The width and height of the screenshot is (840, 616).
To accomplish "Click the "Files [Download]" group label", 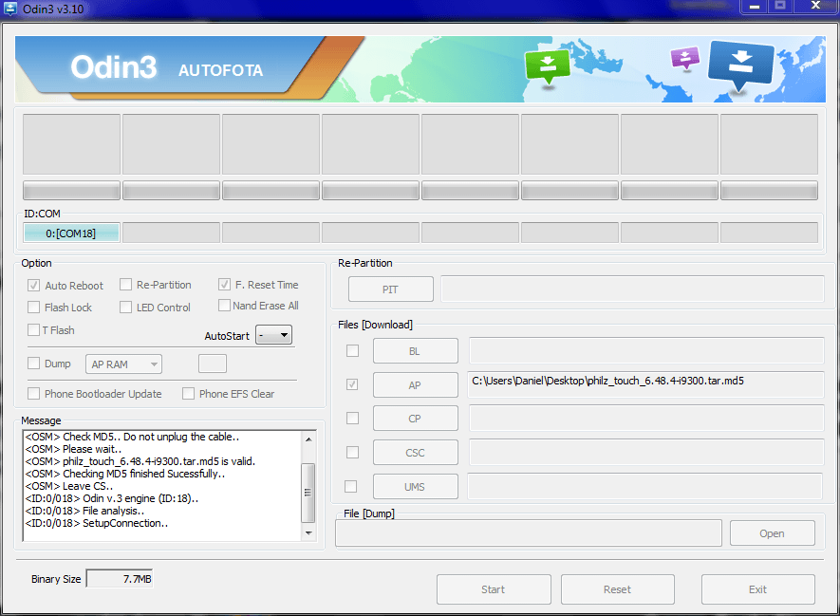I will [375, 325].
